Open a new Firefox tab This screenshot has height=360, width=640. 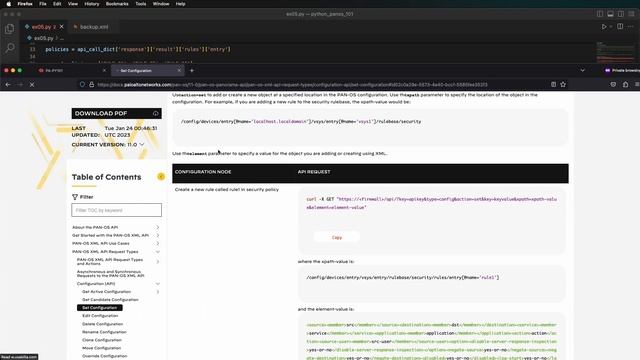pos(192,71)
